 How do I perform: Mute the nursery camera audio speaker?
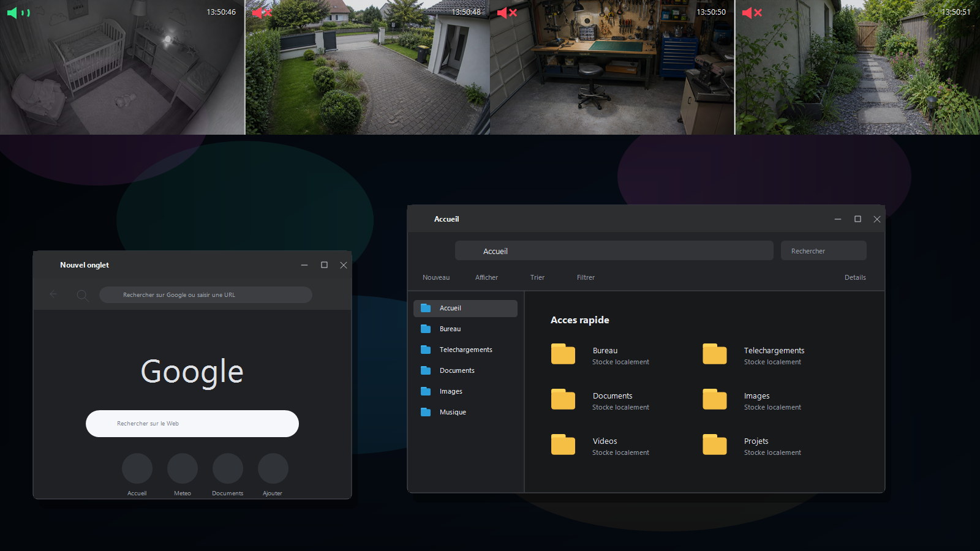coord(18,13)
